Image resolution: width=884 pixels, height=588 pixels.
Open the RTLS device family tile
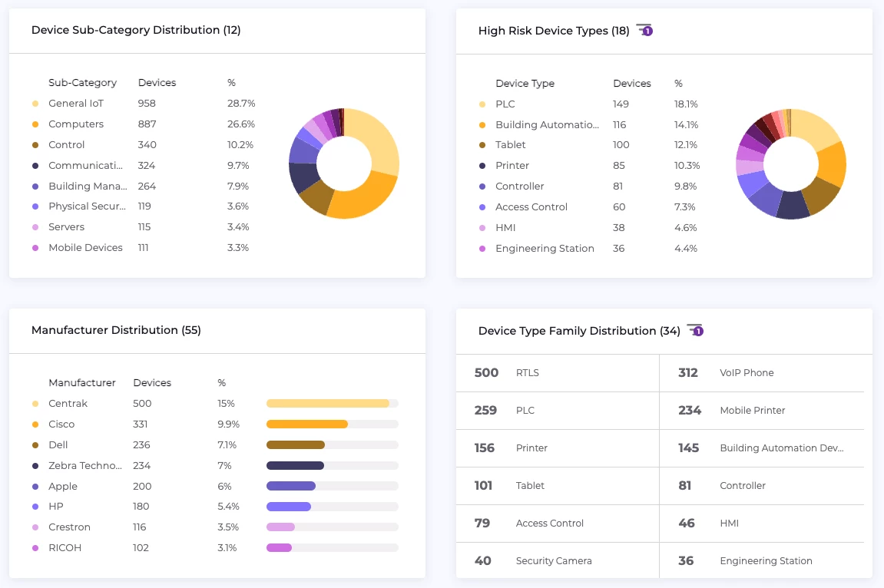pyautogui.click(x=557, y=373)
